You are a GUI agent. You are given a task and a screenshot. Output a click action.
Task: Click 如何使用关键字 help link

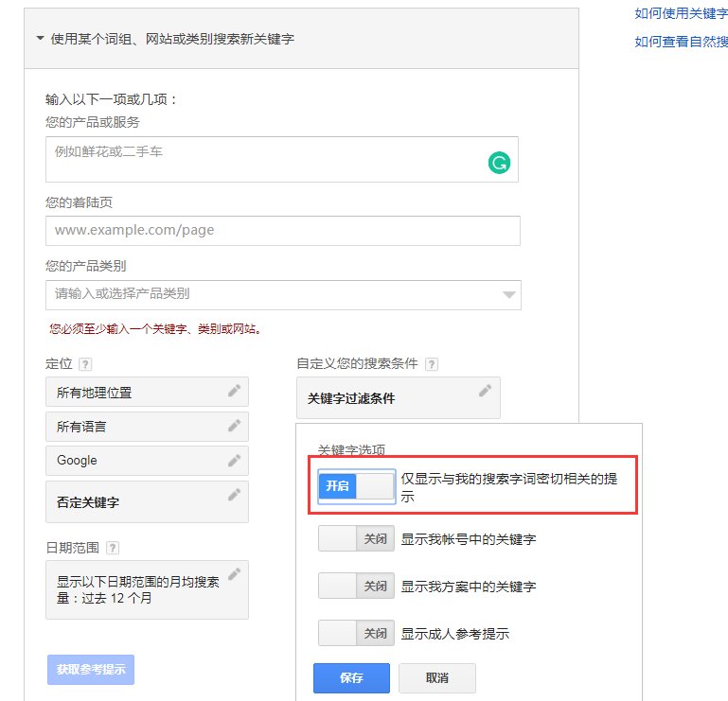click(x=681, y=13)
